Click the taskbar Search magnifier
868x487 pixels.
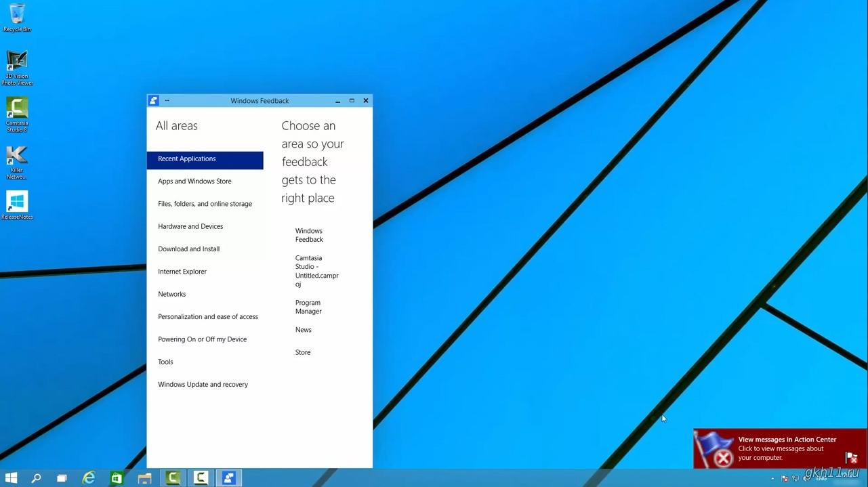coord(36,478)
